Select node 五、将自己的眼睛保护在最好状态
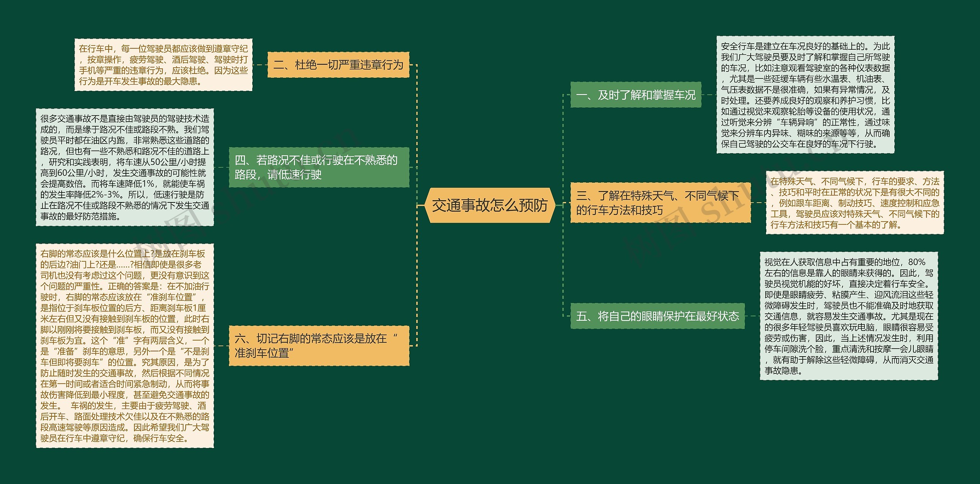The image size is (980, 484). coord(658,316)
